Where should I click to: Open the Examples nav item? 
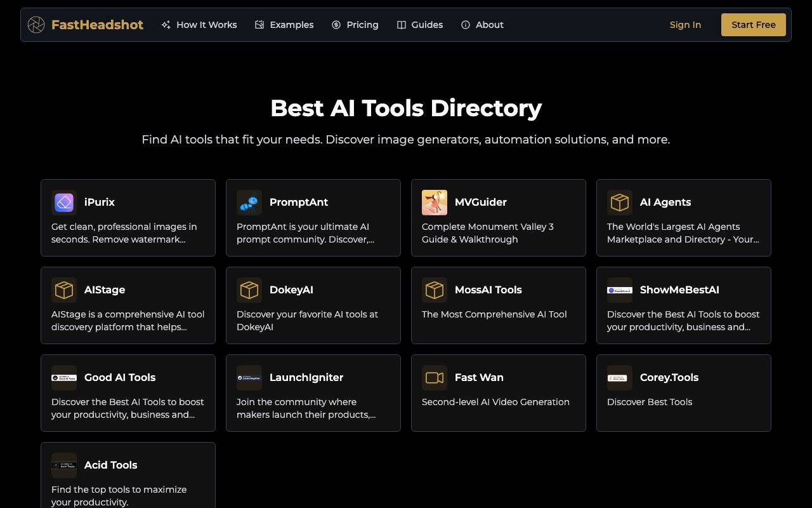point(284,25)
